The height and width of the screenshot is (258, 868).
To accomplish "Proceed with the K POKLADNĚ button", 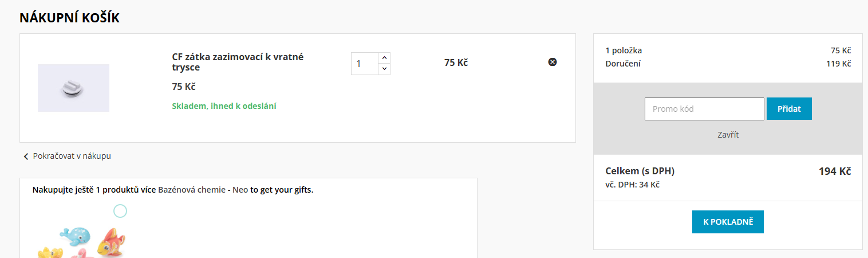I will point(728,222).
